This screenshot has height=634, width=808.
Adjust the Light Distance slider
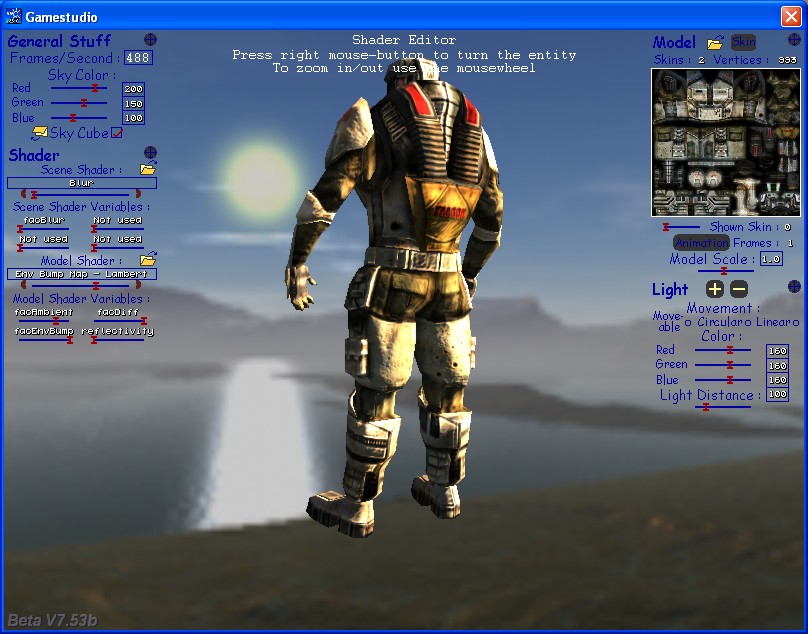click(x=722, y=407)
